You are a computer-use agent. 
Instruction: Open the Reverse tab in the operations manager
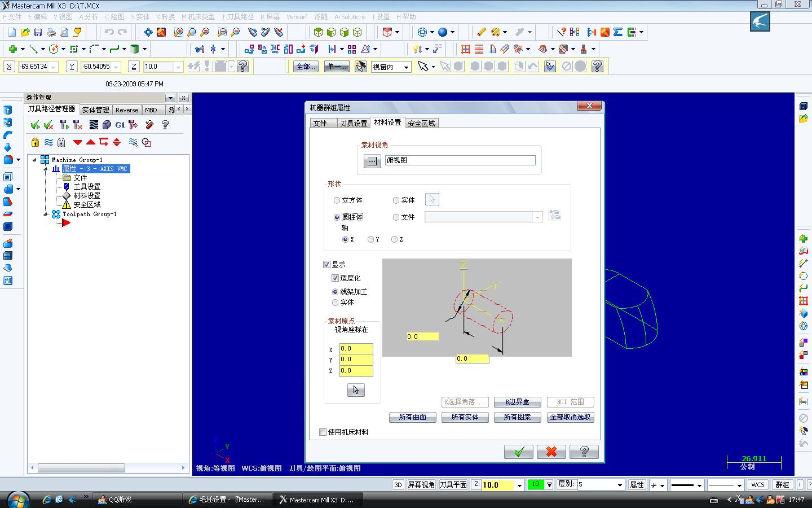pyautogui.click(x=127, y=110)
